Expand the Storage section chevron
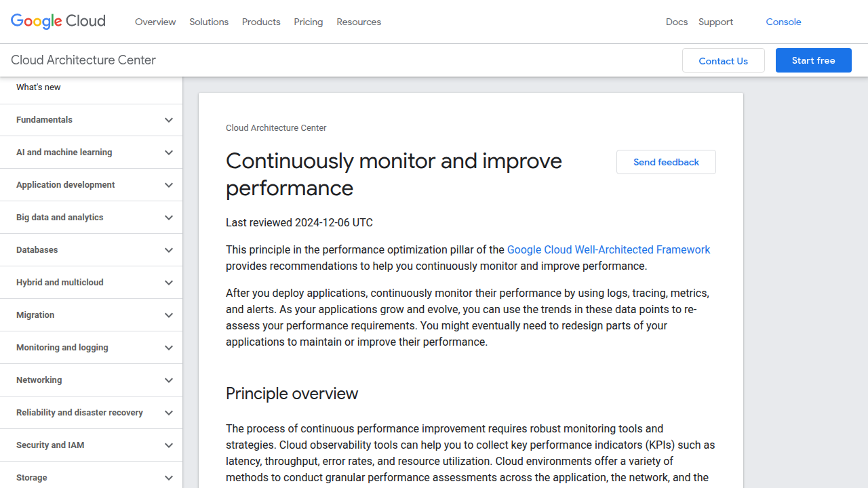The image size is (868, 488). coord(169,478)
